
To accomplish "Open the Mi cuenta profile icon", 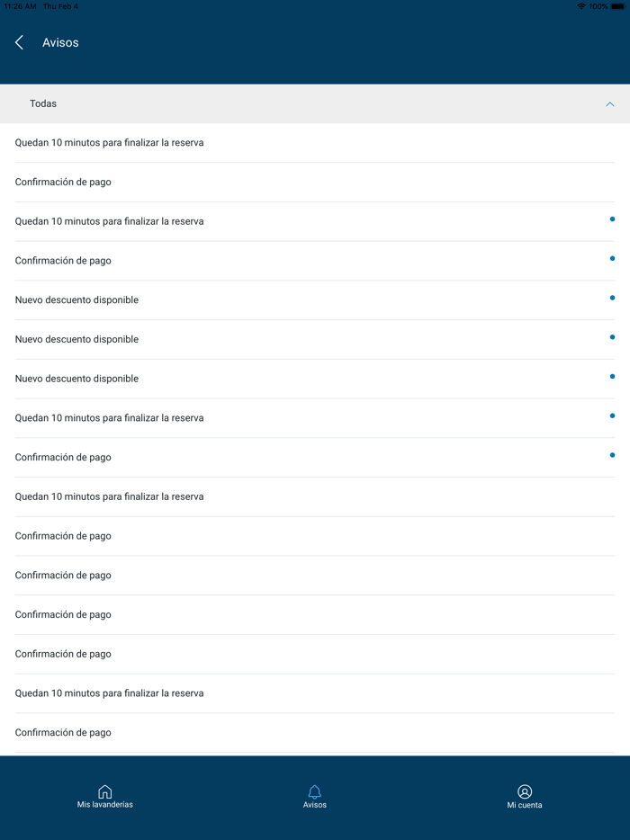I will pyautogui.click(x=525, y=792).
